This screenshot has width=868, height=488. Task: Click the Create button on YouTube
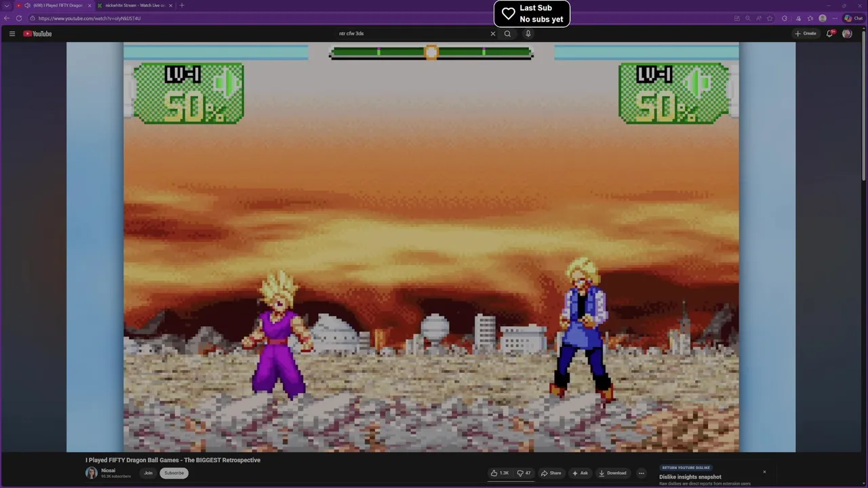pyautogui.click(x=806, y=33)
